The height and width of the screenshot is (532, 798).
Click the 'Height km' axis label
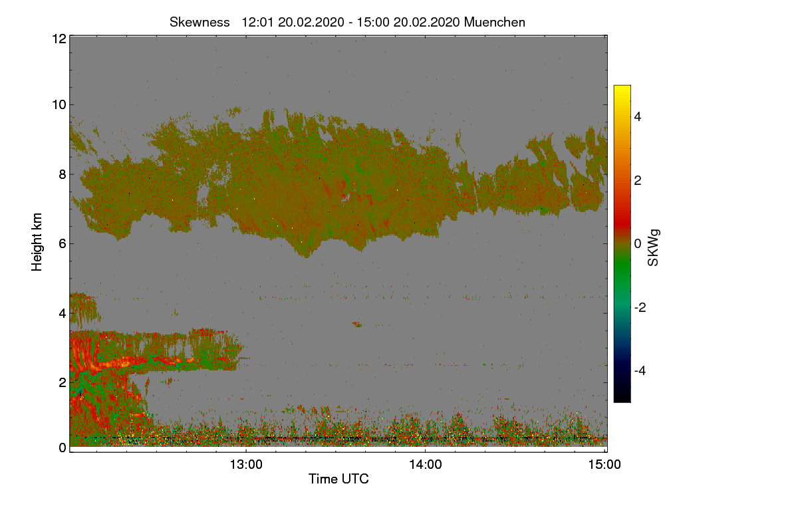click(x=37, y=242)
